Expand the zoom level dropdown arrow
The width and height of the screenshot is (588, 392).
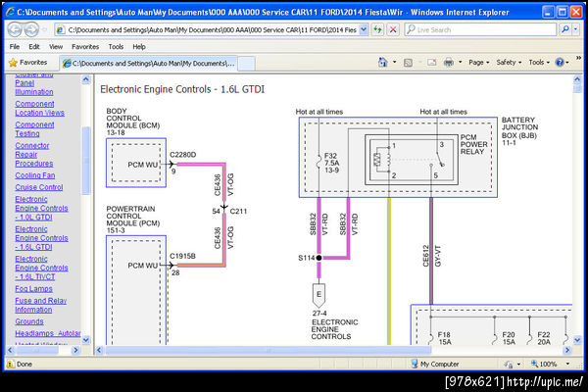pyautogui.click(x=567, y=364)
